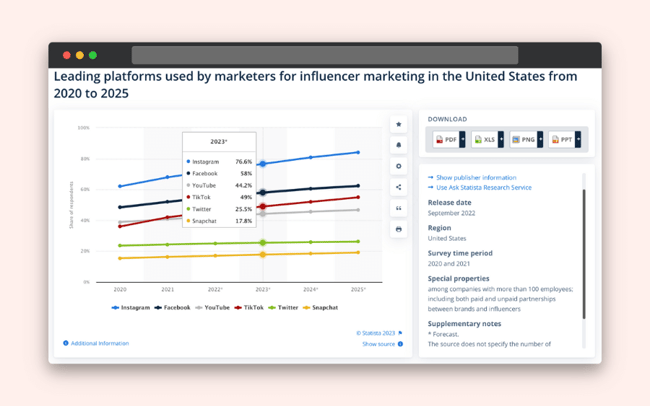Click the info panel vertical scrollbar
Image resolution: width=650 pixels, height=406 pixels.
[x=584, y=254]
